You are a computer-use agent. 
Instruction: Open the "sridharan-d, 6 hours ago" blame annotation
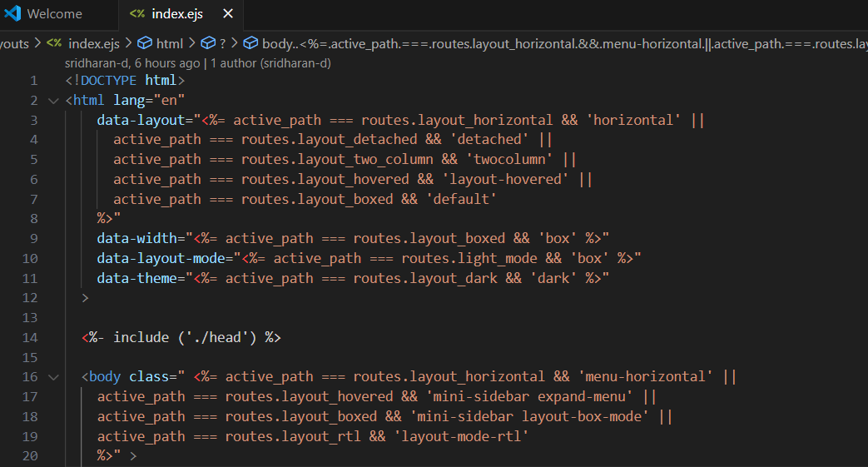[132, 62]
